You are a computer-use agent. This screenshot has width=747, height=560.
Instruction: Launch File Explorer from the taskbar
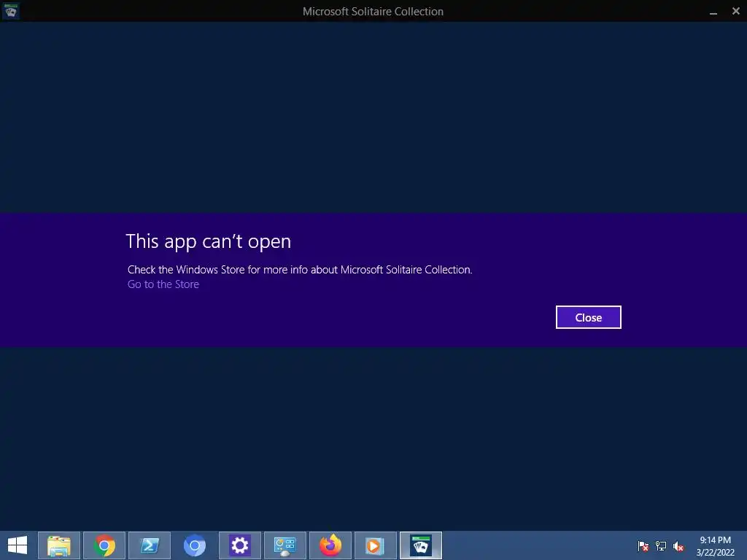(x=59, y=545)
